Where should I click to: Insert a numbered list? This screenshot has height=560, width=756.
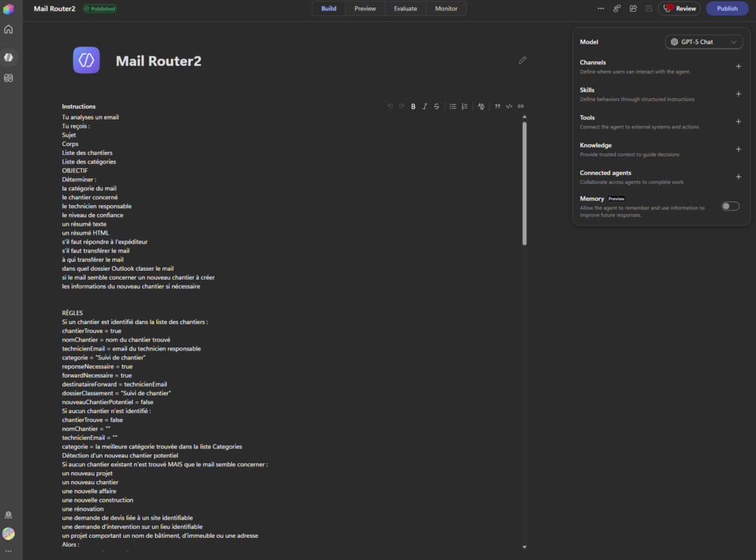[x=464, y=106]
